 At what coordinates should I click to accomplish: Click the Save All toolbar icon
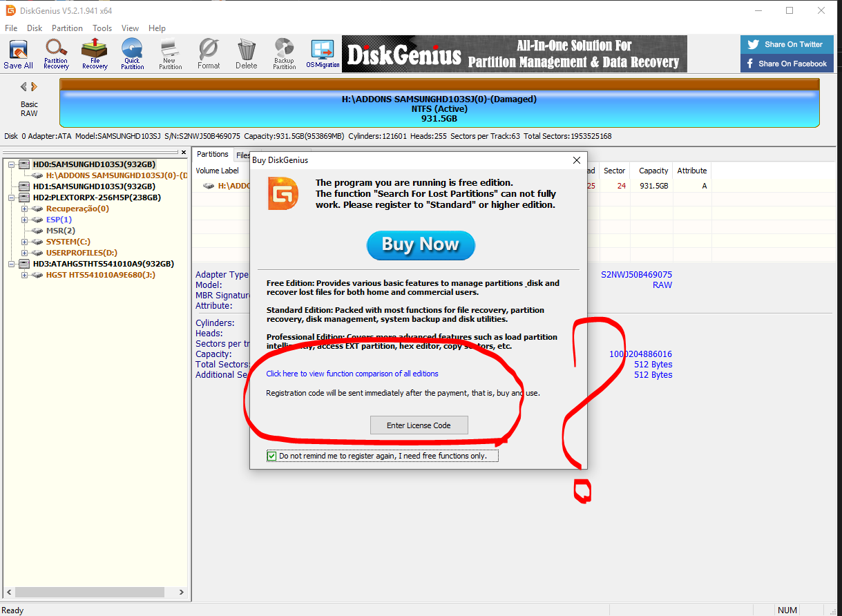[18, 55]
